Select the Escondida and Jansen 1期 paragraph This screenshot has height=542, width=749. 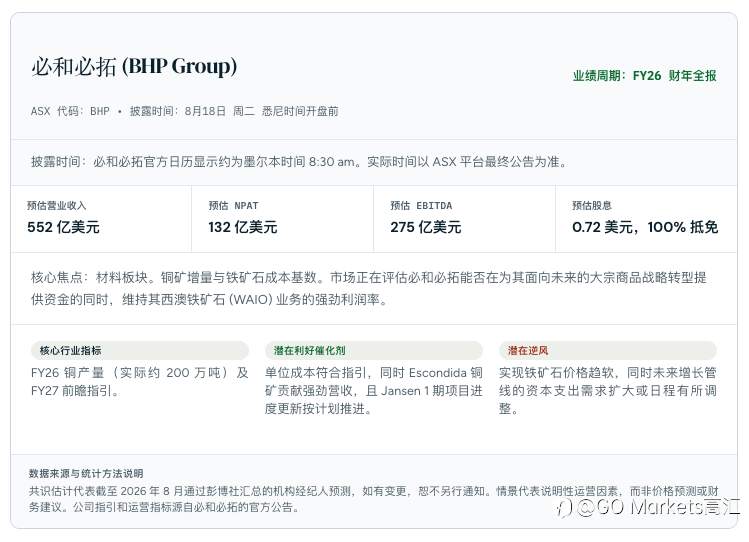coord(374,391)
